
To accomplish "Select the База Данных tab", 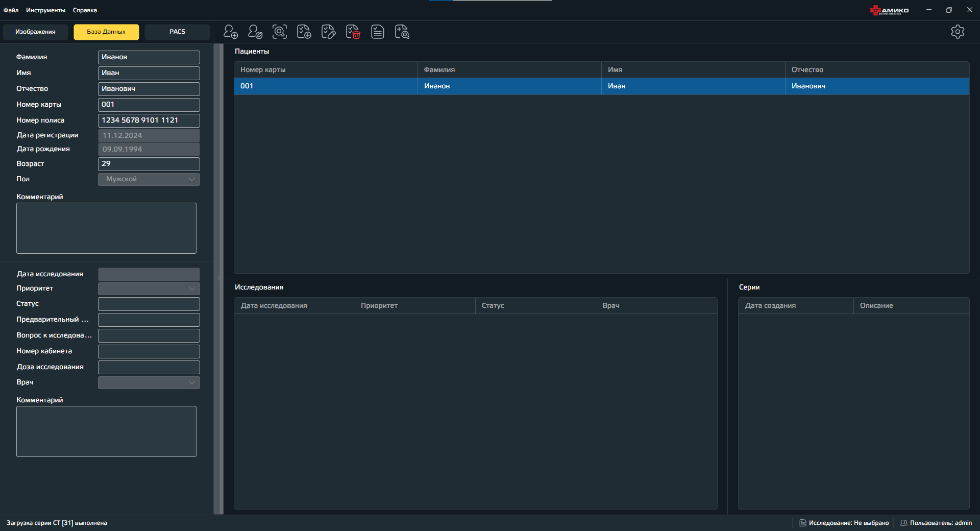I will click(x=106, y=32).
